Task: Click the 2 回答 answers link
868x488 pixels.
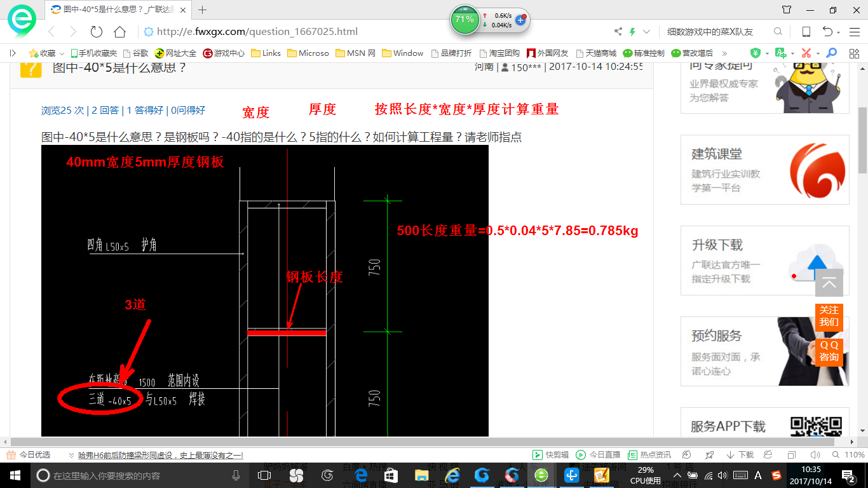Action: point(105,110)
